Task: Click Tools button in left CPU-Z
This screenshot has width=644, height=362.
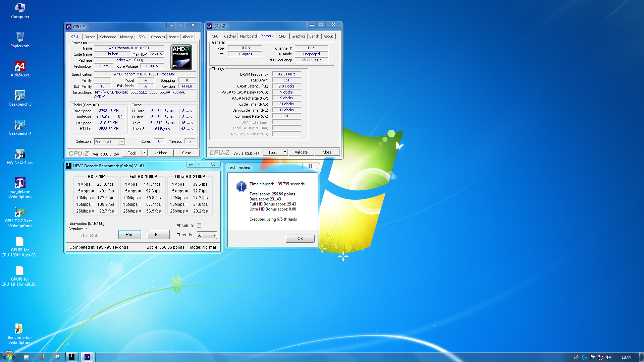Action: 132,153
